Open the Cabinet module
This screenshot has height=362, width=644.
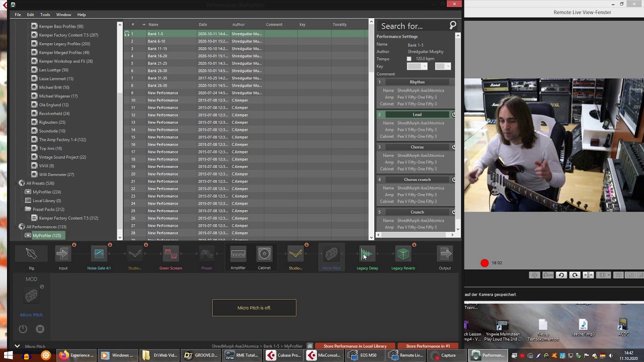[264, 254]
